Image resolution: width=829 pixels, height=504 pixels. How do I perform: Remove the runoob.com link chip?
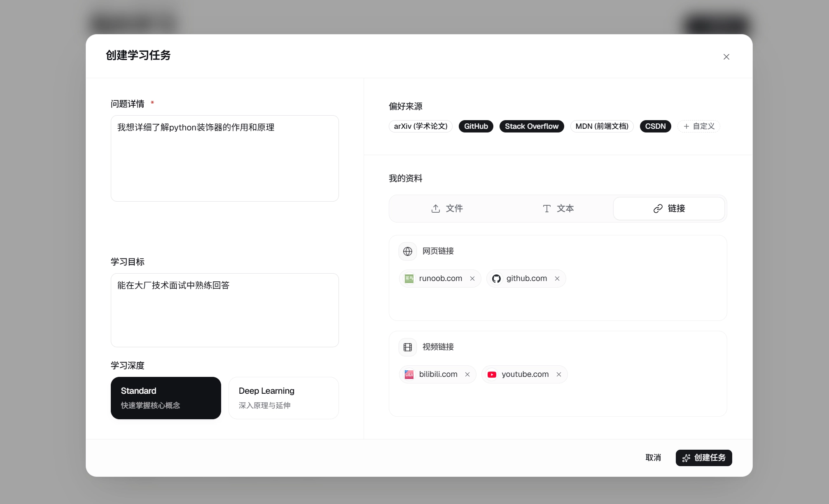pos(472,279)
